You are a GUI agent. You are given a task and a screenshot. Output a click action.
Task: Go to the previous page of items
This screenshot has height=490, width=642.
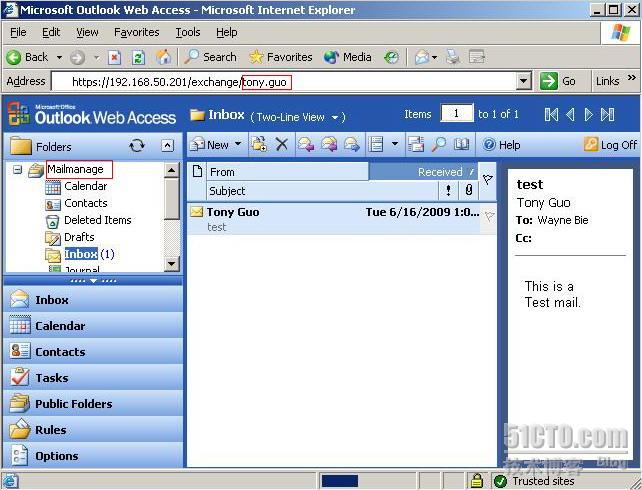pyautogui.click(x=570, y=114)
